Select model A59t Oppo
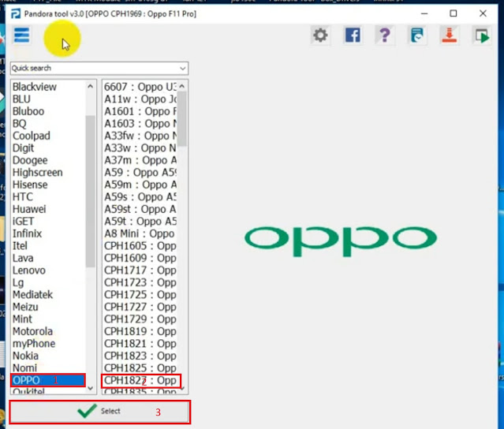The height and width of the screenshot is (429, 504). click(x=140, y=221)
